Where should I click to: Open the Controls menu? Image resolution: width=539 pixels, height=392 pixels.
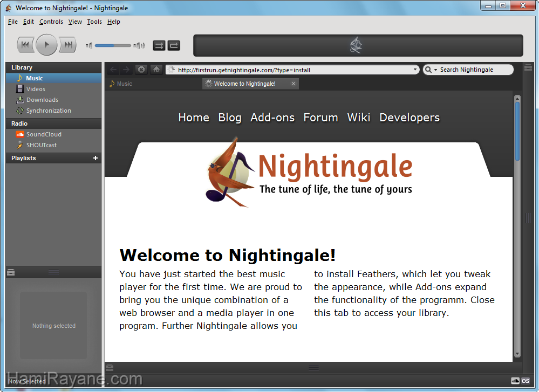point(51,22)
